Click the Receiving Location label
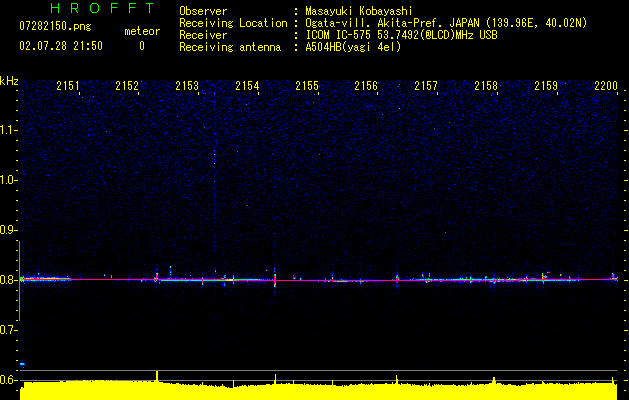This screenshot has height=400, width=629. click(x=233, y=23)
